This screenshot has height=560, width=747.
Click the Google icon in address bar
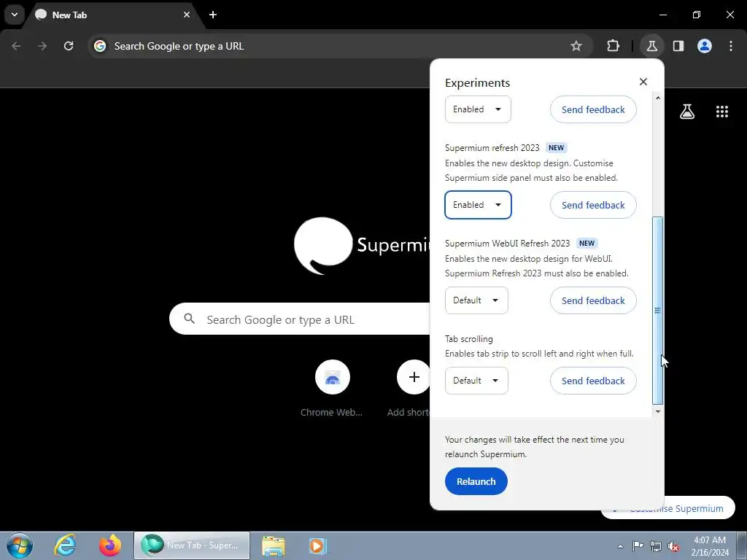click(x=100, y=46)
